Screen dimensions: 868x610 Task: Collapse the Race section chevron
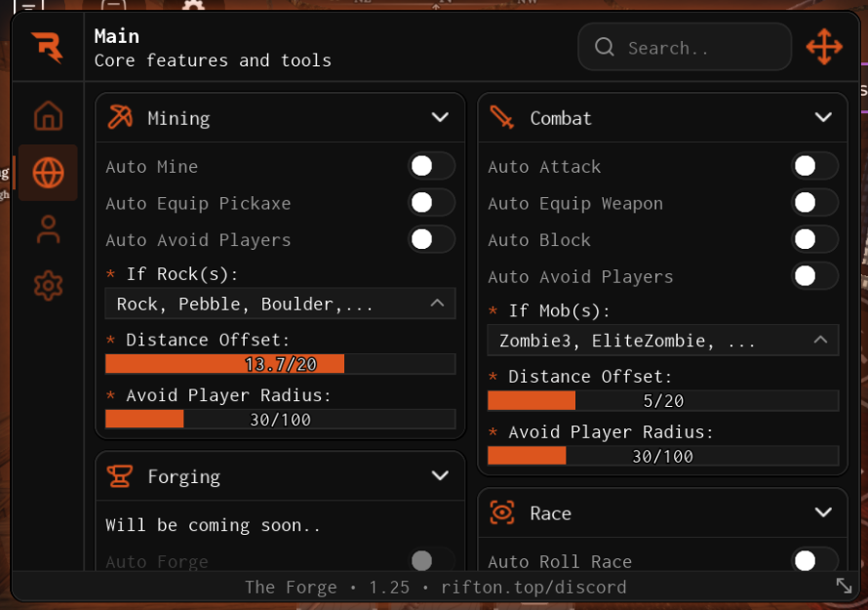(x=823, y=513)
